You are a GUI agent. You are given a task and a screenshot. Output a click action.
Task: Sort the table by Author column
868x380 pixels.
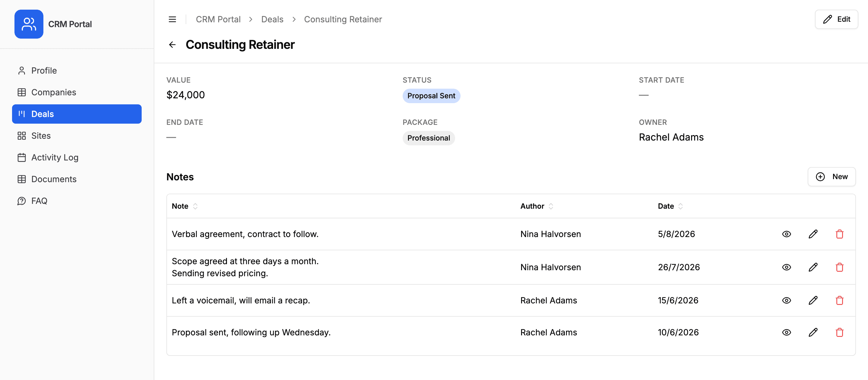click(537, 206)
